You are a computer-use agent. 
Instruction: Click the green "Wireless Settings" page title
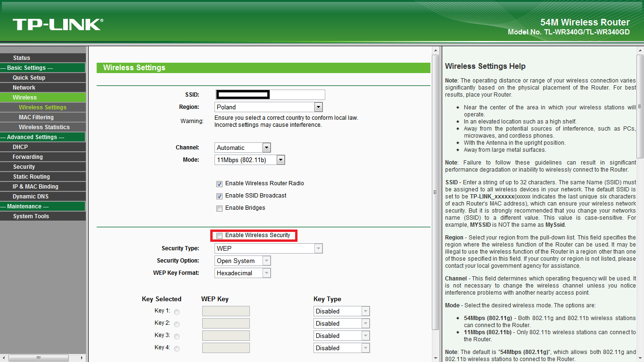pyautogui.click(x=134, y=68)
